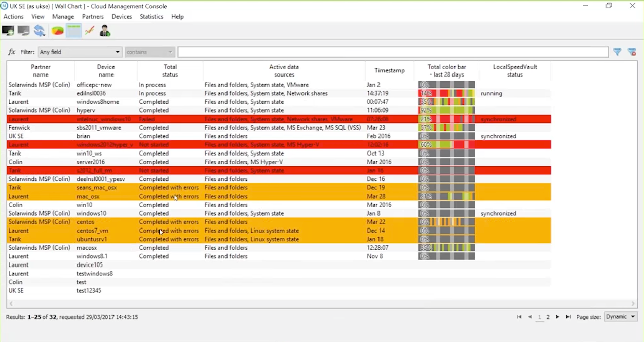644x342 pixels.
Task: Sort by Timestamp column header
Action: (x=390, y=71)
